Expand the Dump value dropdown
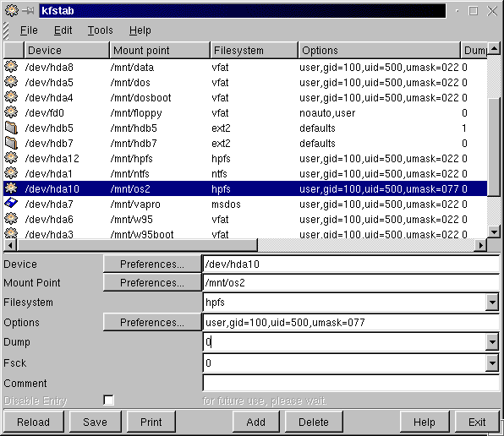Viewport: 504px width, 436px height. click(492, 342)
